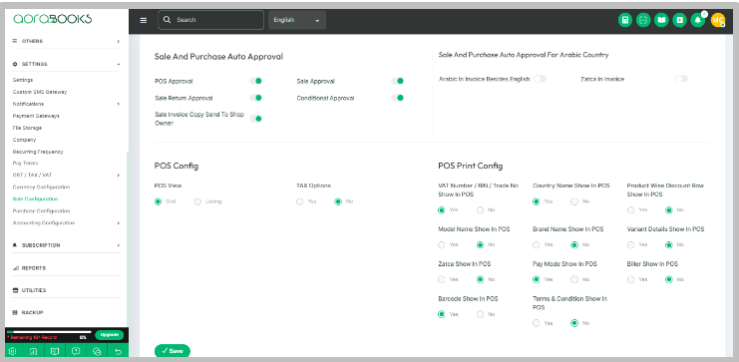739x362 pixels.
Task: Select No for Pay Mode Show In POS
Action: pyautogui.click(x=575, y=280)
